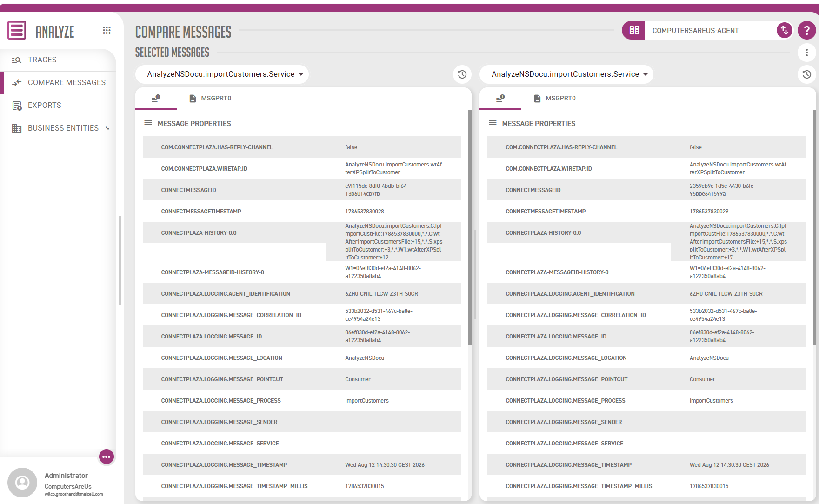
Task: Click left MESSAGE_LOCATION value AnalyzeNSDocu
Action: [x=365, y=358]
